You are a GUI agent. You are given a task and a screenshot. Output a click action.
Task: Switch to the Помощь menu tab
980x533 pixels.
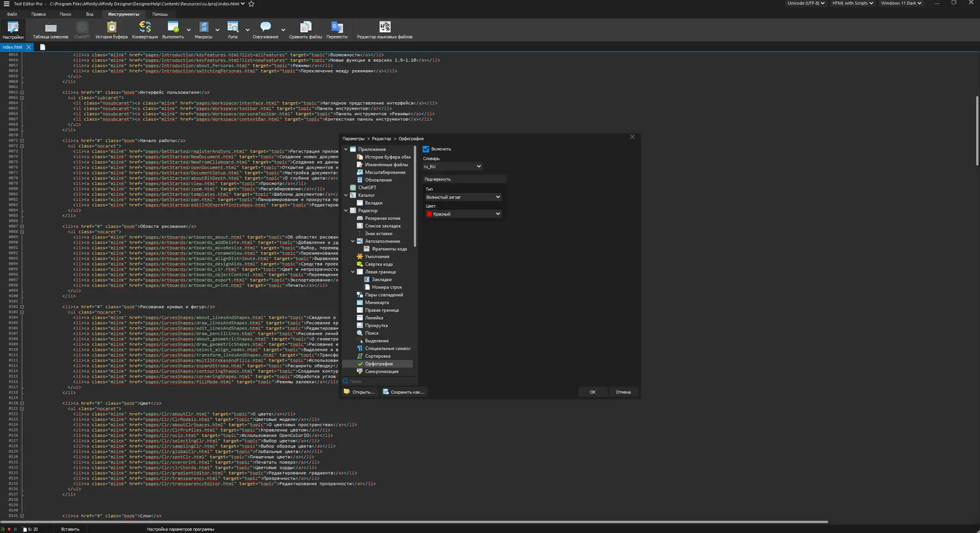coord(160,14)
